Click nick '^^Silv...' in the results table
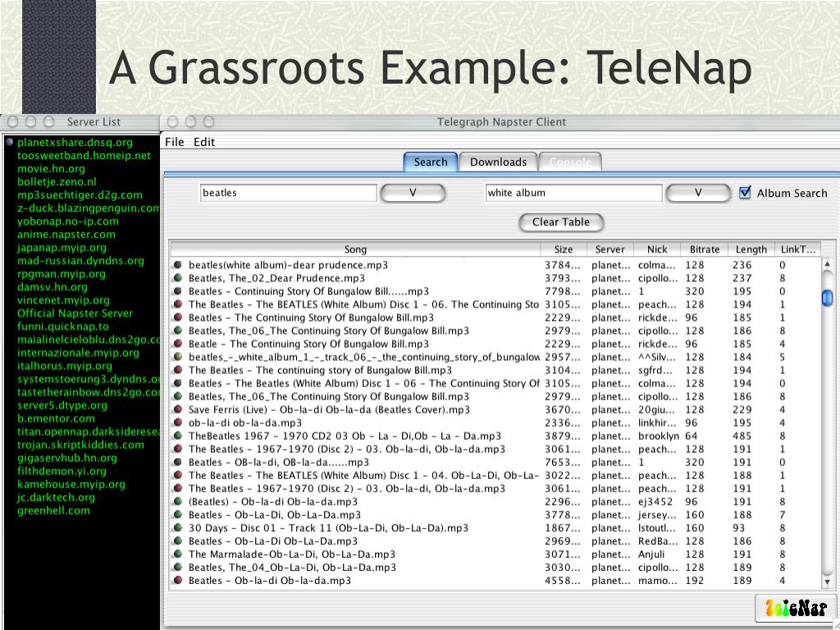Viewport: 840px width, 630px height. [x=657, y=357]
